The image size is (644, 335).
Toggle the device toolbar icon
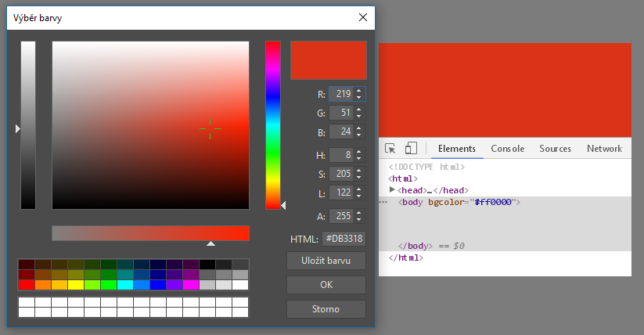click(411, 149)
